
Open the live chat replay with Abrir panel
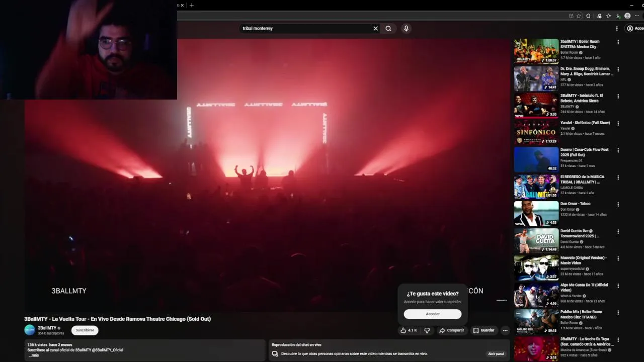pos(496,354)
